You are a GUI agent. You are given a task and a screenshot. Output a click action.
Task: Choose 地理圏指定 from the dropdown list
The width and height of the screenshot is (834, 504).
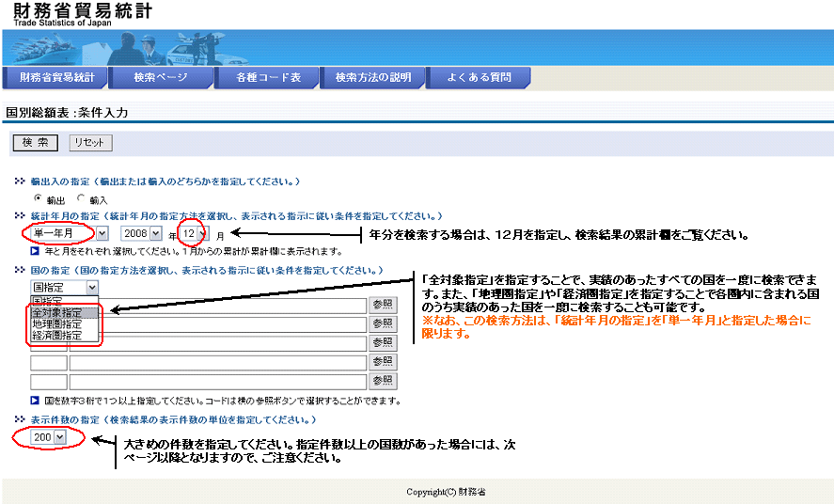[x=57, y=323]
